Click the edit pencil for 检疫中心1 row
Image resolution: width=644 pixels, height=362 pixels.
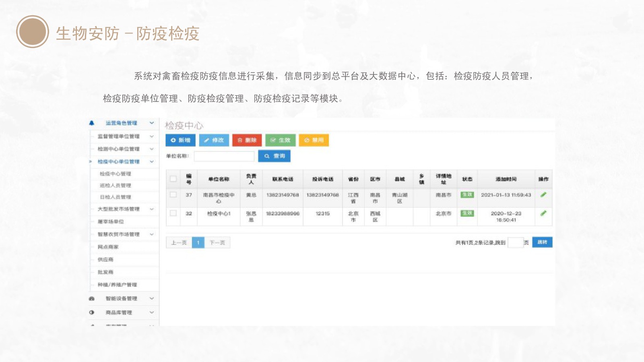click(x=543, y=213)
